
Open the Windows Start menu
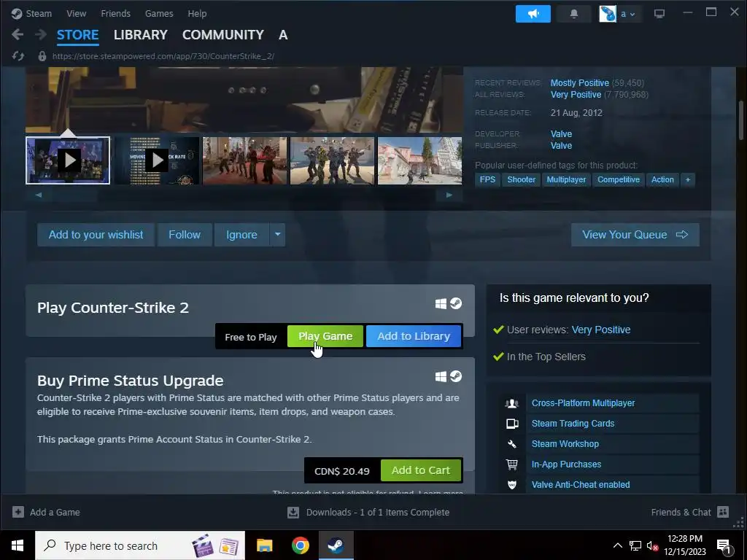(x=18, y=545)
